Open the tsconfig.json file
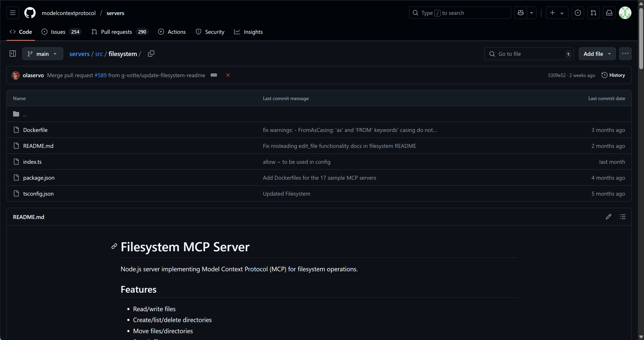Viewport: 644px width, 340px height. pos(38,194)
